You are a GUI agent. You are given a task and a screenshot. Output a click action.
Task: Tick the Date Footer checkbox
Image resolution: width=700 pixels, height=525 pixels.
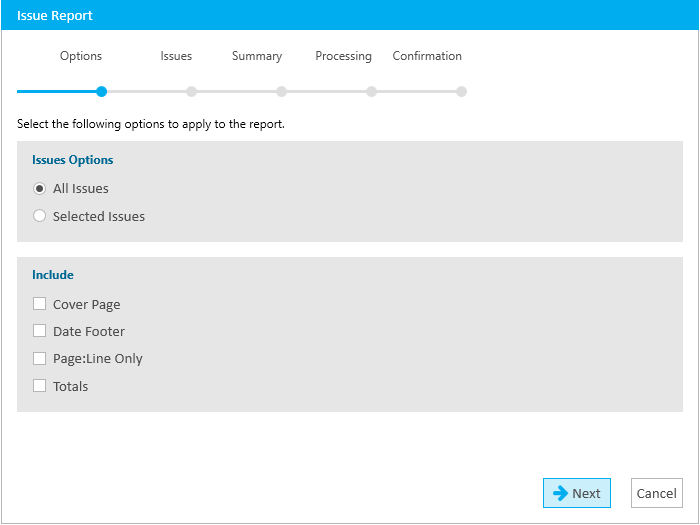39,331
